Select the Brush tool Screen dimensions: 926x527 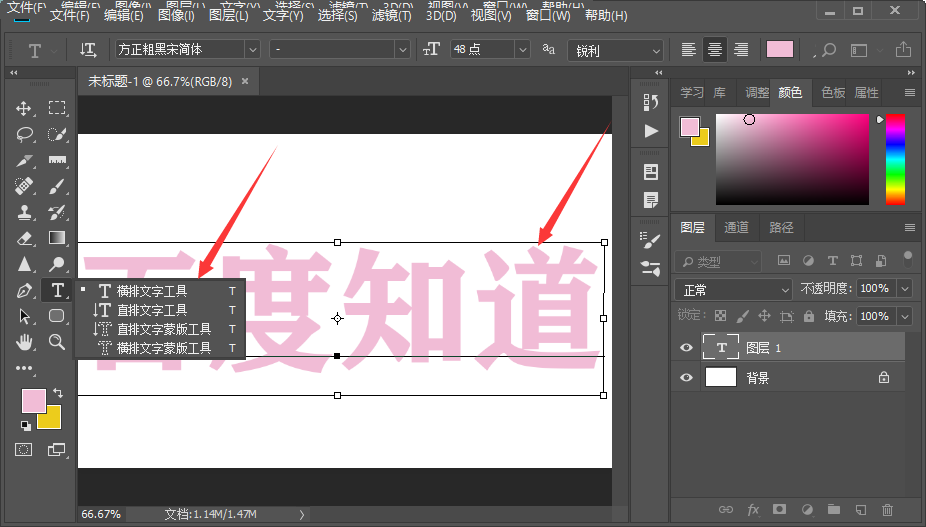click(57, 187)
